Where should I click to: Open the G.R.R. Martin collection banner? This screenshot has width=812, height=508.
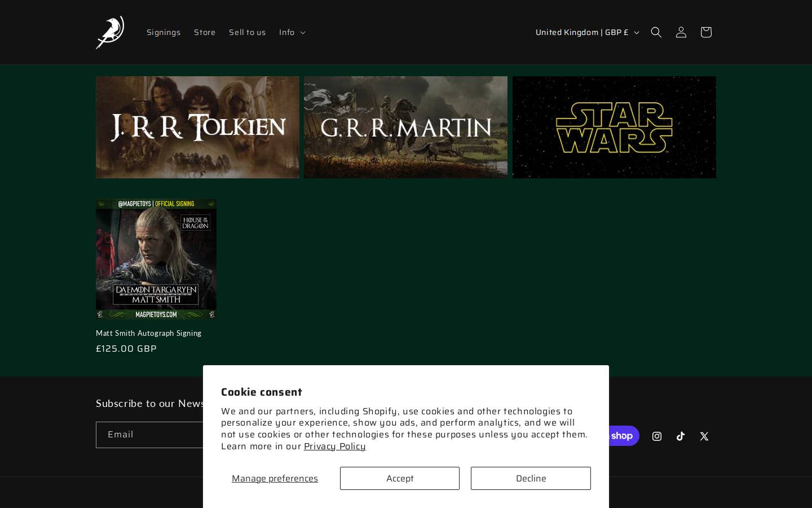point(405,127)
